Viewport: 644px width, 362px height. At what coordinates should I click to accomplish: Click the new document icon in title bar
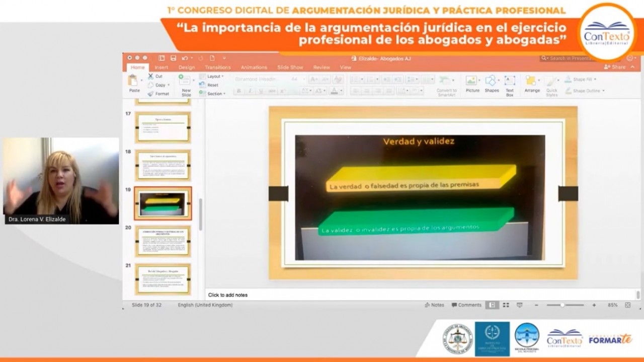click(212, 58)
